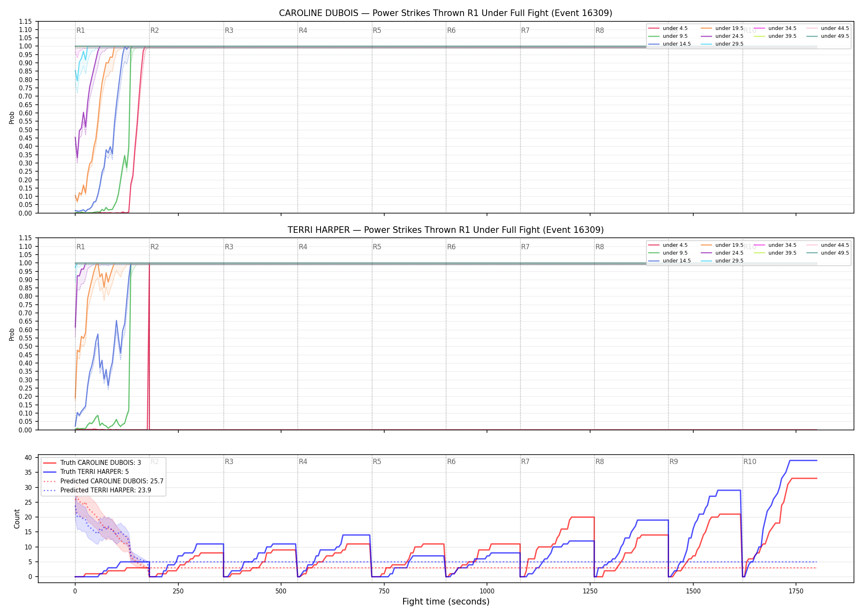Click the R1 round label in the Caroline Dubois chart
The width and height of the screenshot is (863, 616).
(x=81, y=30)
